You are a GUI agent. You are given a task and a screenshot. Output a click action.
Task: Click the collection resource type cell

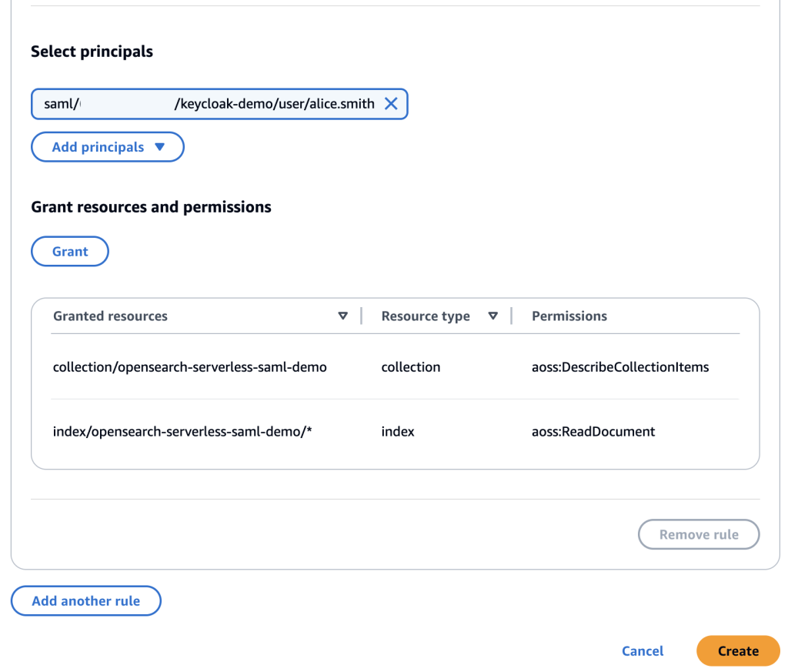pos(411,367)
